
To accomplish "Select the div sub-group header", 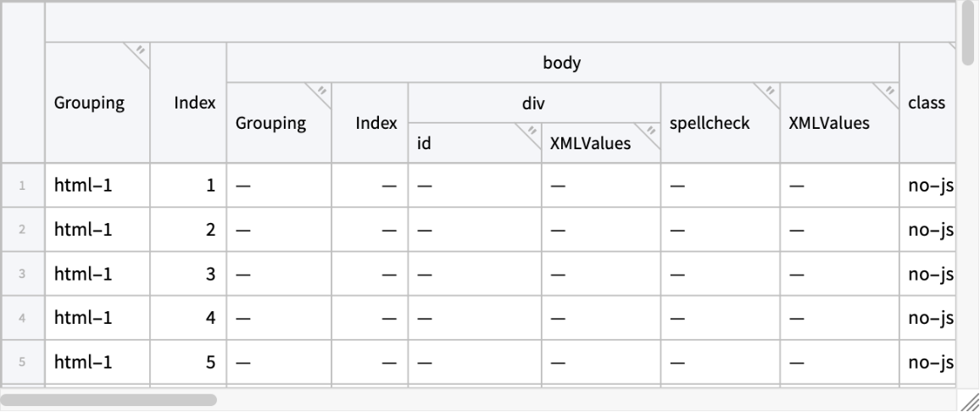I will click(532, 103).
